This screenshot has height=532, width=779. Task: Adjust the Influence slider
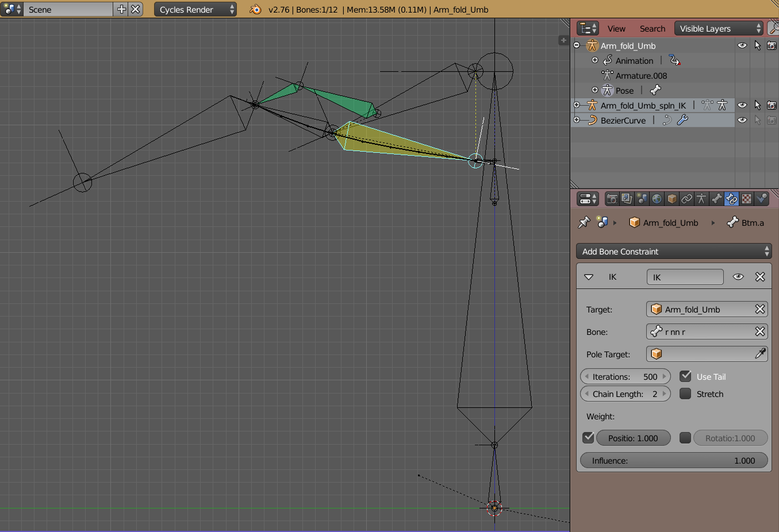coord(674,460)
